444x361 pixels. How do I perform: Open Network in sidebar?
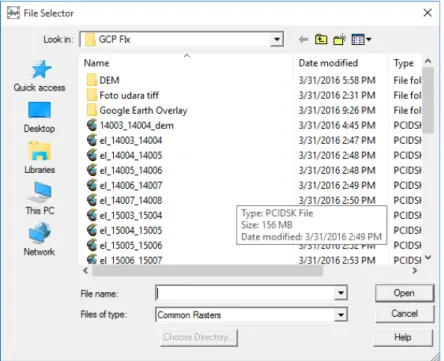(x=40, y=239)
